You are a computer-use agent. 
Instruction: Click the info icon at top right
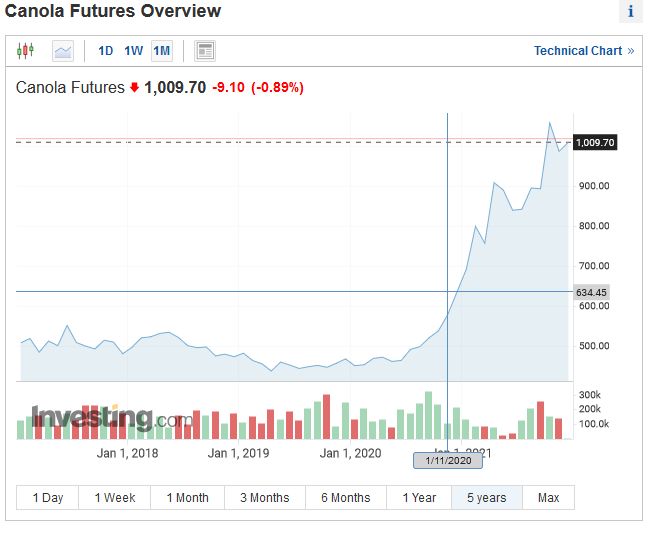click(631, 12)
